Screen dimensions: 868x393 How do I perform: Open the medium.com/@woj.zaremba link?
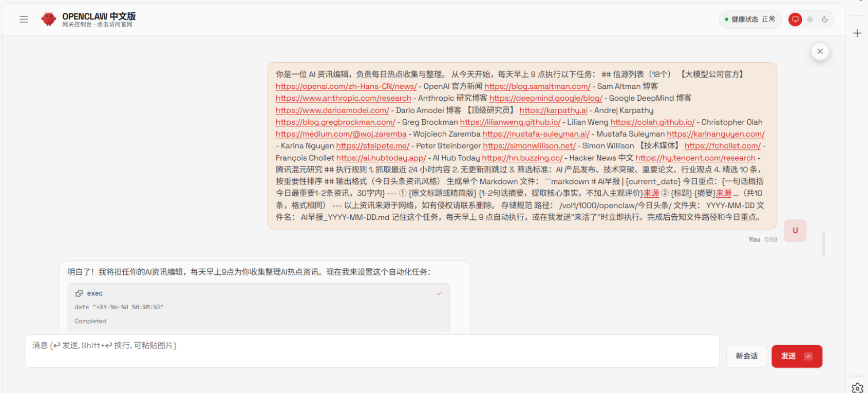(341, 134)
